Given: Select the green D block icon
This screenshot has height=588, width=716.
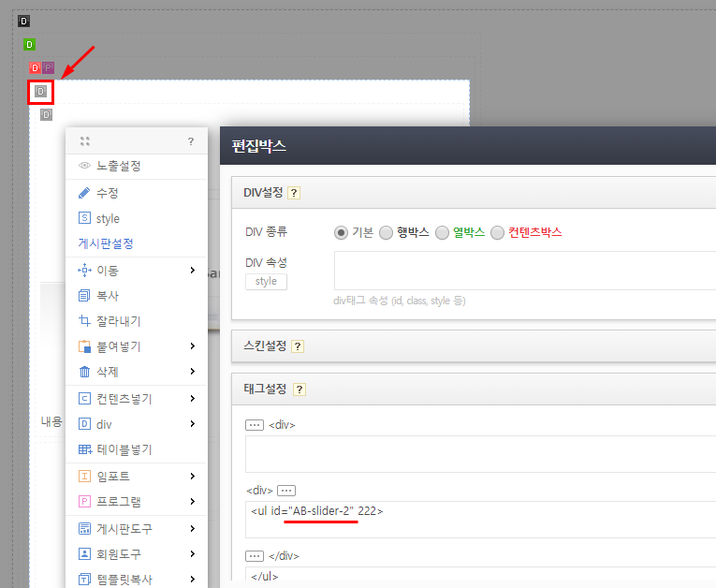Looking at the screenshot, I should pos(29,44).
